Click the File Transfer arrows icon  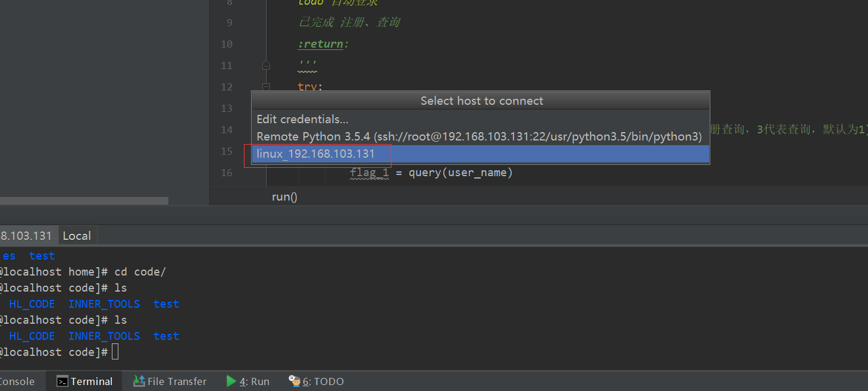pos(139,381)
